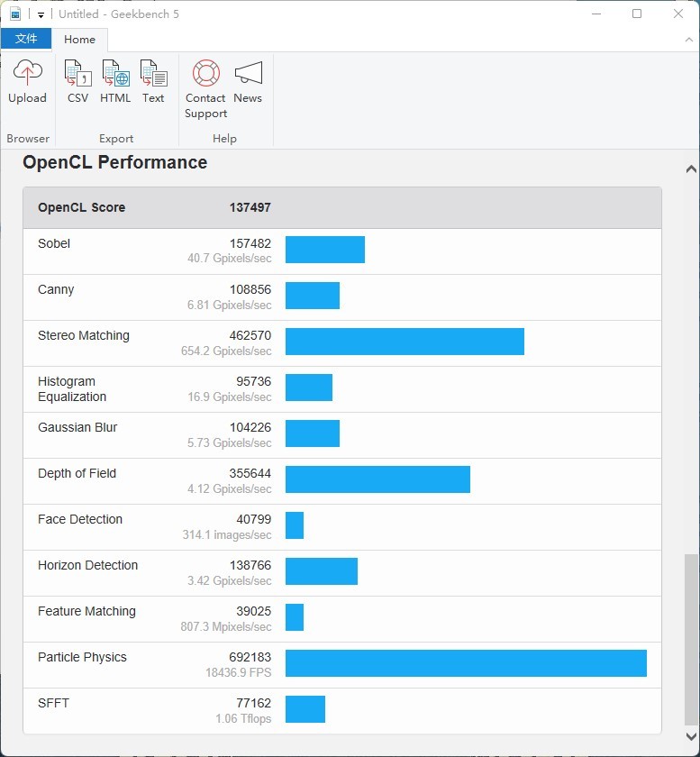Open the 文件 file menu tab
Image resolution: width=700 pixels, height=757 pixels.
pyautogui.click(x=26, y=39)
